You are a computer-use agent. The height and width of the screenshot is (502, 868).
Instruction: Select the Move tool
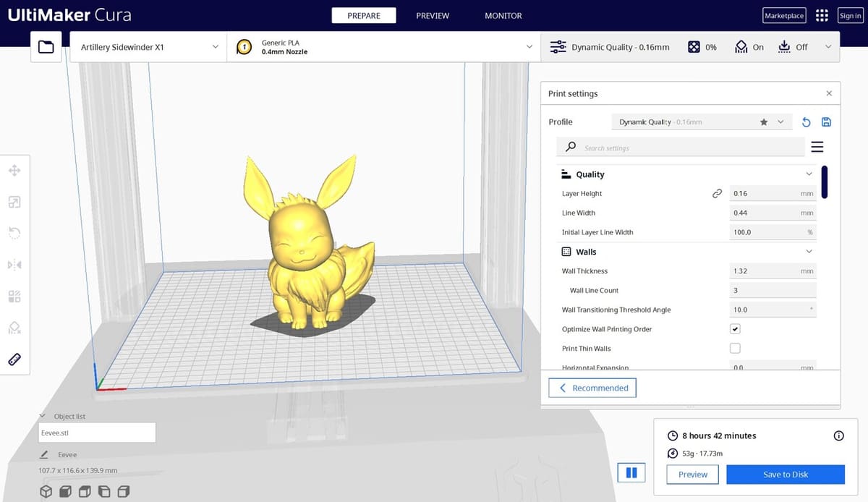point(14,171)
